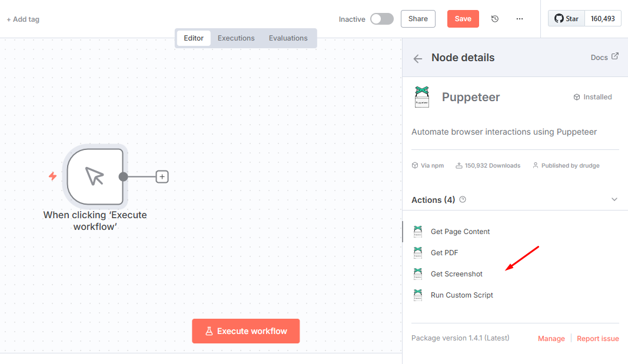Open the Docs external link
The height and width of the screenshot is (364, 628).
[x=604, y=58]
